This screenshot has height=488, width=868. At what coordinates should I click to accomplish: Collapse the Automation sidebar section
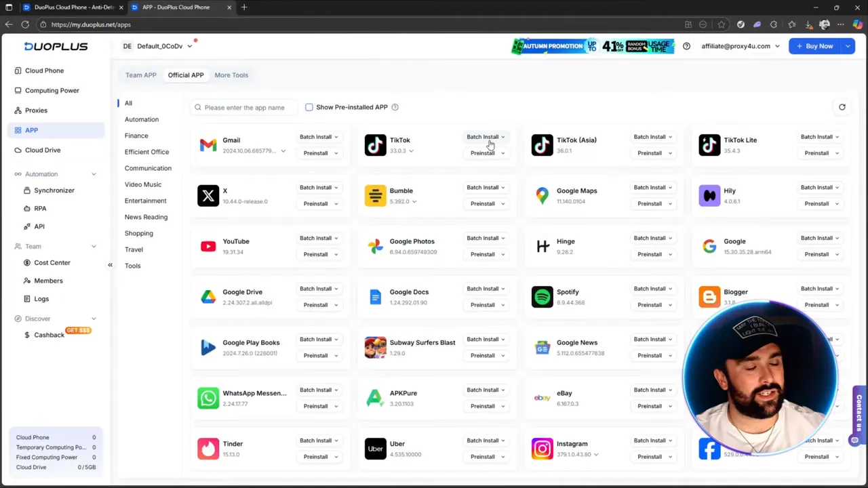click(94, 174)
